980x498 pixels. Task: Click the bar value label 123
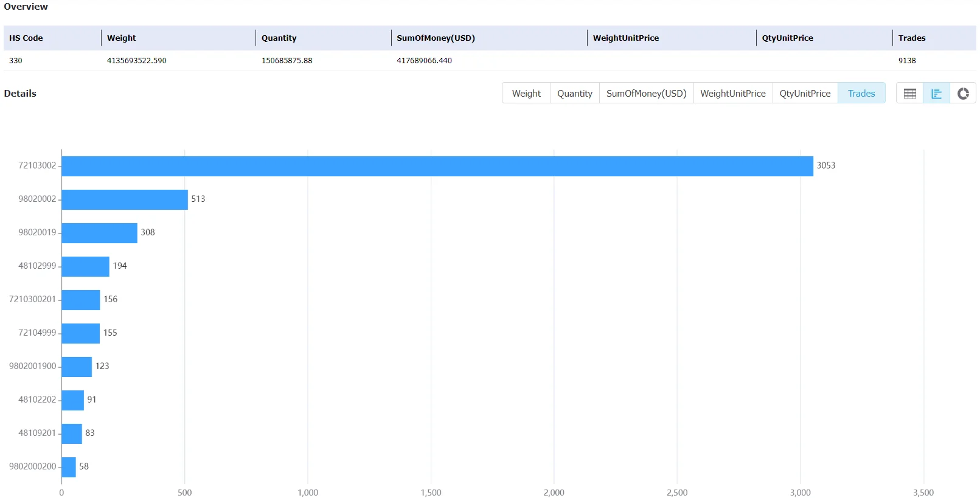point(102,366)
